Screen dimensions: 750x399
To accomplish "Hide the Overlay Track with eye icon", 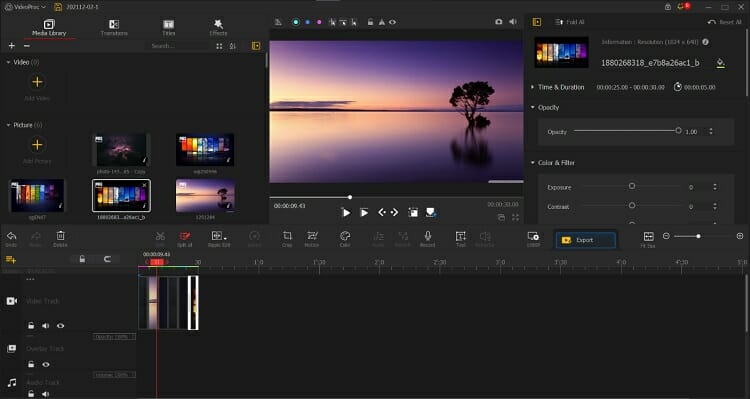I will 46,365.
